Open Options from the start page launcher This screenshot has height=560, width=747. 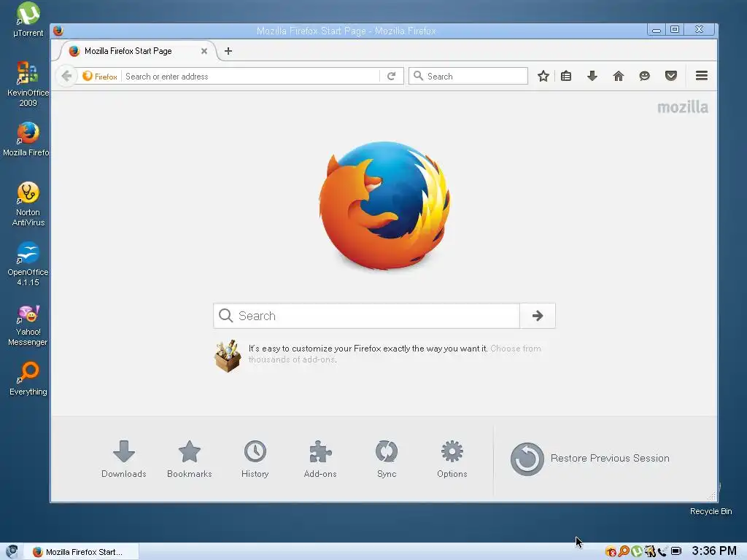point(452,459)
